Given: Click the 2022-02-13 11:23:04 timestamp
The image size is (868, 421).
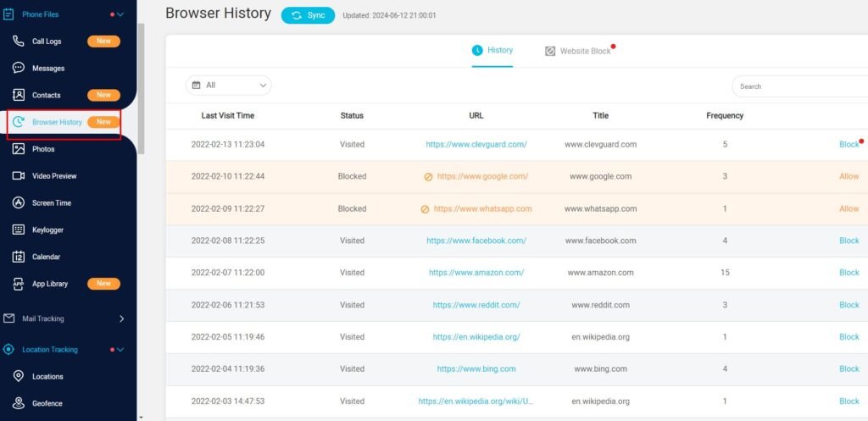Looking at the screenshot, I should point(227,144).
